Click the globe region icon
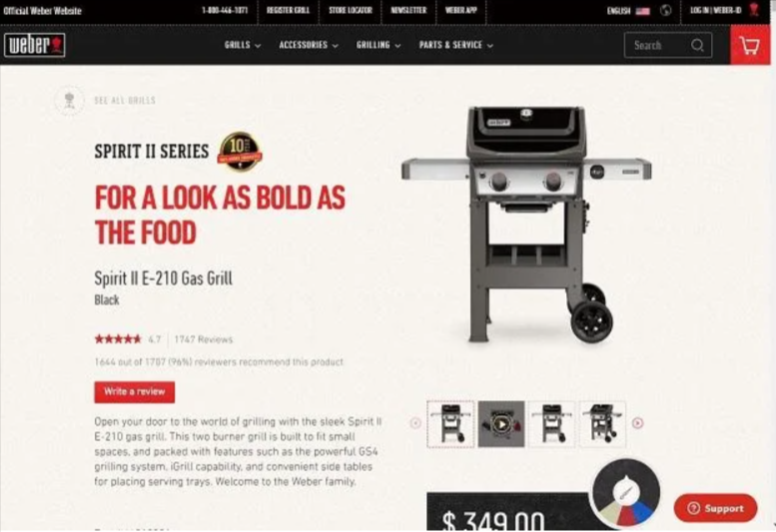 click(x=665, y=10)
